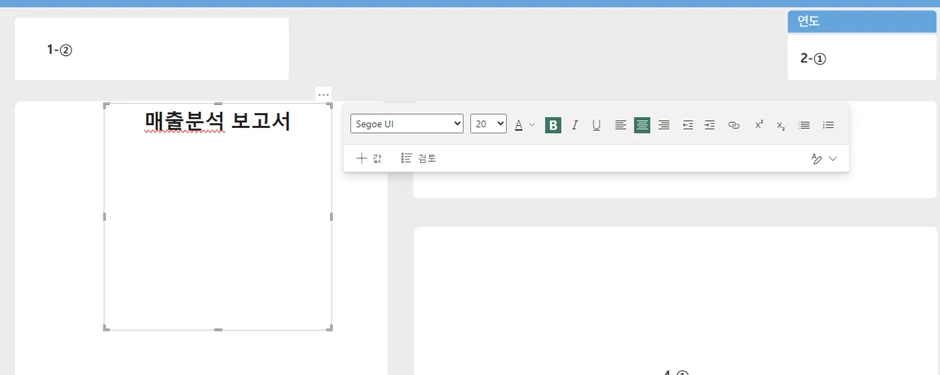This screenshot has width=940, height=375.
Task: Open text box more options ellipsis
Action: click(x=323, y=95)
